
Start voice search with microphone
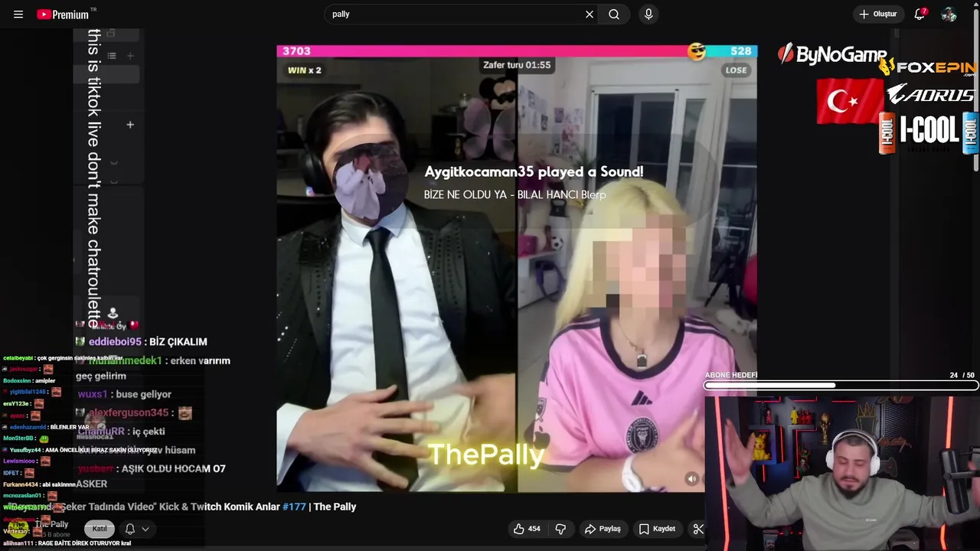[648, 15]
